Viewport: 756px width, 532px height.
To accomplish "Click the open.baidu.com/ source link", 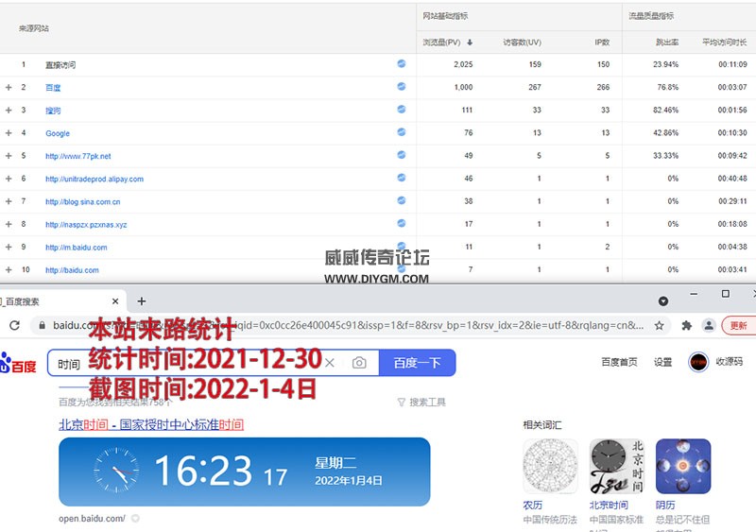I will click(x=92, y=519).
